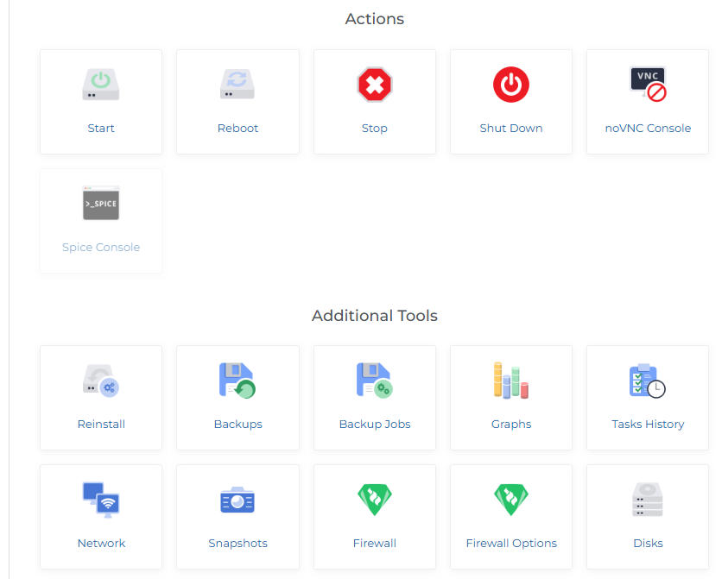The width and height of the screenshot is (728, 579).
Task: View the Graphs bar chart icon
Action: pyautogui.click(x=511, y=381)
